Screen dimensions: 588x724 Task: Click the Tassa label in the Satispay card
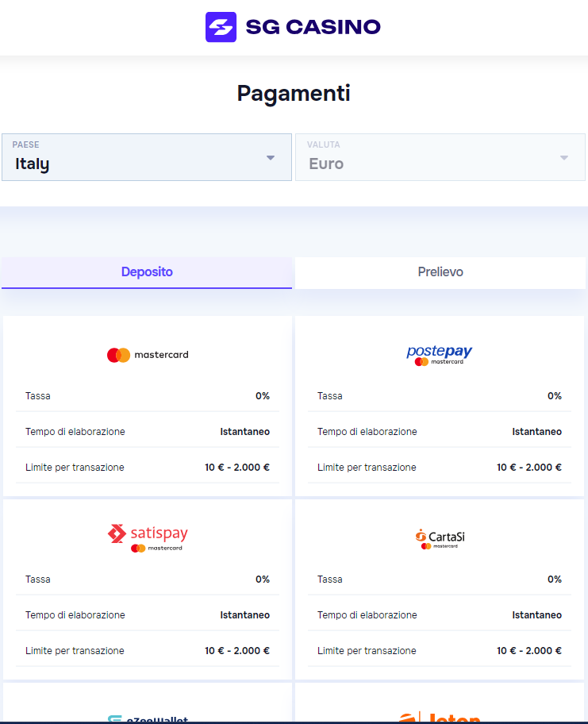click(x=38, y=580)
